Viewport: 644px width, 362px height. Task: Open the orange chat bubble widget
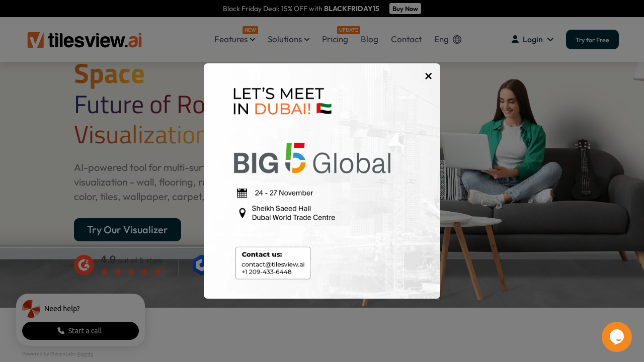tap(616, 336)
